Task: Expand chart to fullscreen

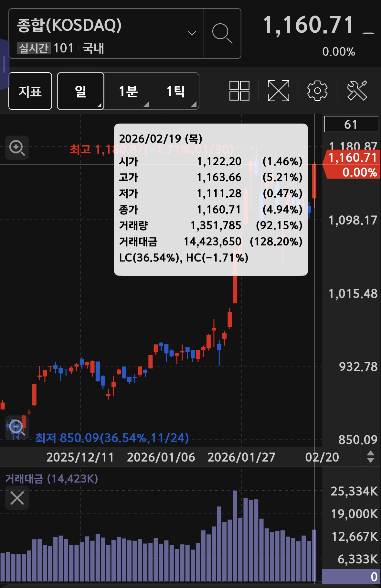Action: (278, 91)
